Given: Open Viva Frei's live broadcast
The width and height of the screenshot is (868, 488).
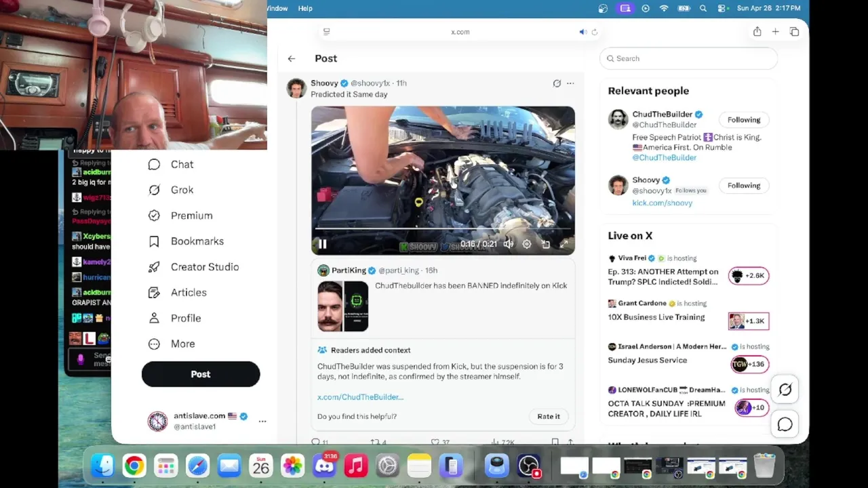Looking at the screenshot, I should 688,270.
